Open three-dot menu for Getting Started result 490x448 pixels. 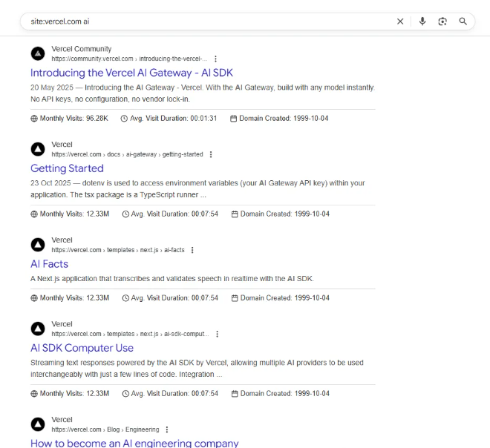coord(211,154)
